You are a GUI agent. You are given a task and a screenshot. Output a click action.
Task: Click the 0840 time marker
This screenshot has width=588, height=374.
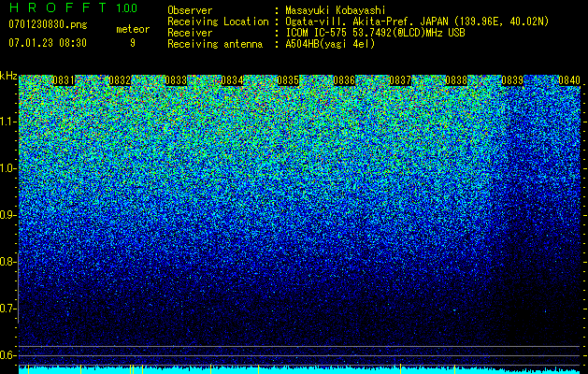point(569,80)
